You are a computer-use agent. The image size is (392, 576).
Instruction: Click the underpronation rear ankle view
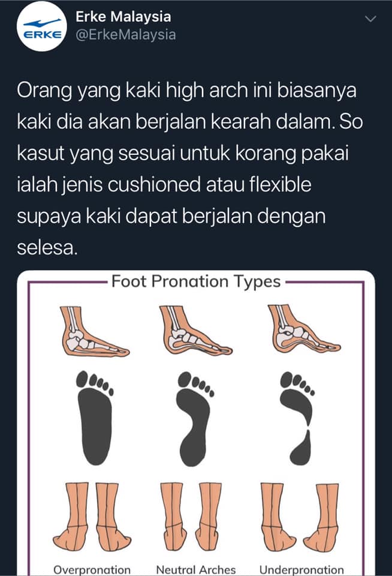[299, 517]
